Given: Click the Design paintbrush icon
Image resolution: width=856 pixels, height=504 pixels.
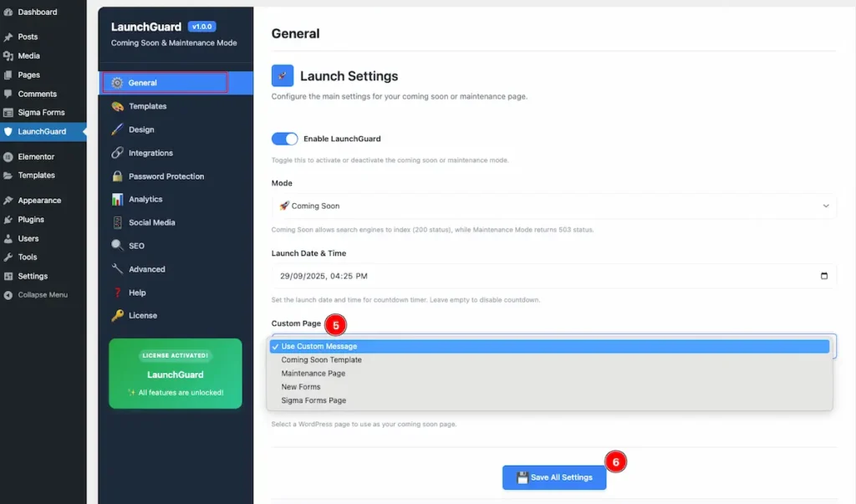Looking at the screenshot, I should (x=117, y=130).
